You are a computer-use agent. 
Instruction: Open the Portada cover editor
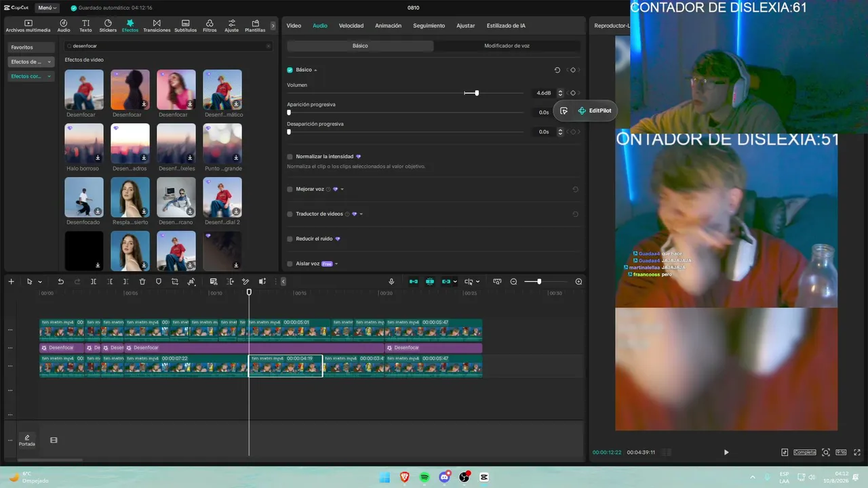(27, 440)
